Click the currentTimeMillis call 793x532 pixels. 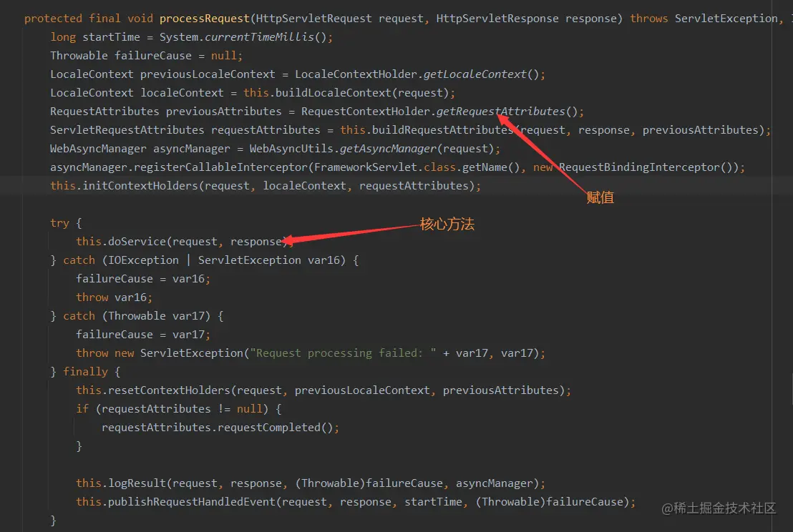(x=259, y=37)
